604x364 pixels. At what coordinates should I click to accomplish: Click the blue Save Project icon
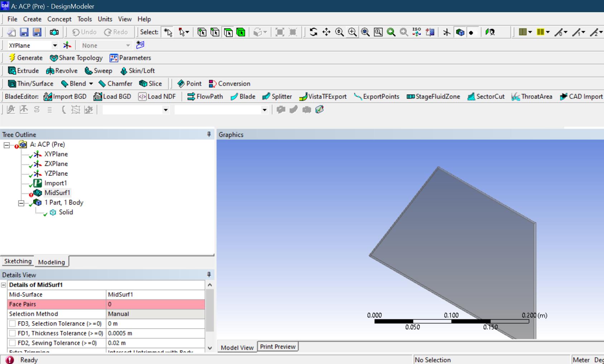[x=24, y=32]
